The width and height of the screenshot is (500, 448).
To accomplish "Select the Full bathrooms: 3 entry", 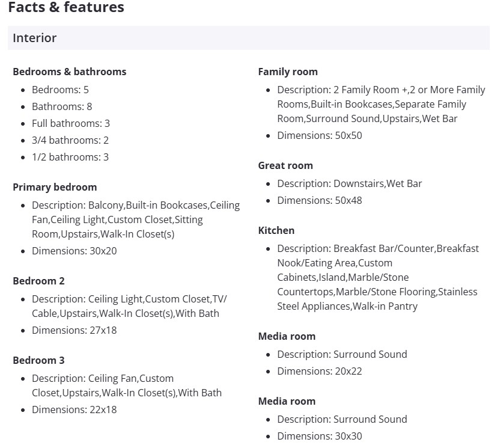I will click(71, 123).
